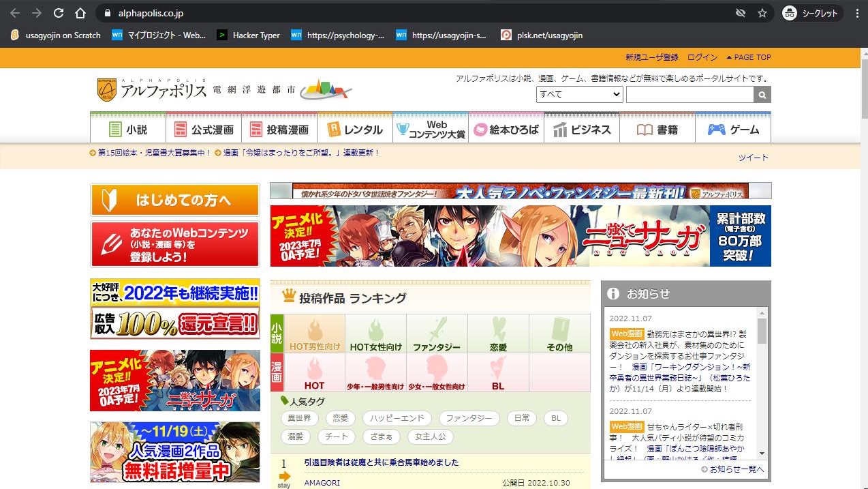This screenshot has height=489, width=868.
Task: Select the HOT男性向け novel ranking icon
Action: [x=315, y=334]
